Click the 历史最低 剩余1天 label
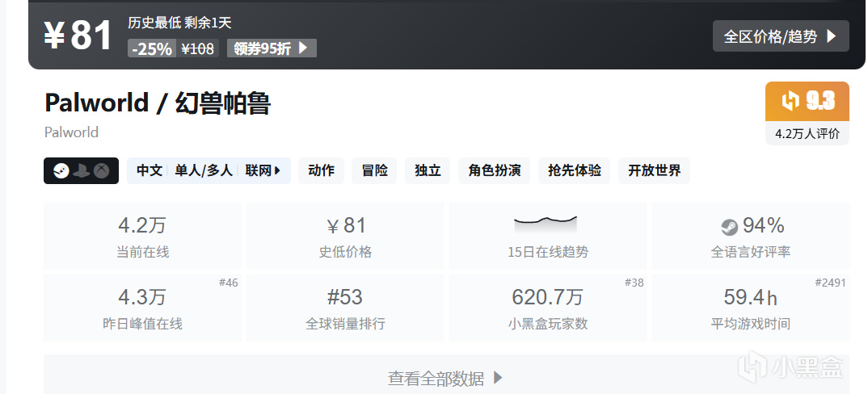The height and width of the screenshot is (394, 868). click(x=179, y=23)
